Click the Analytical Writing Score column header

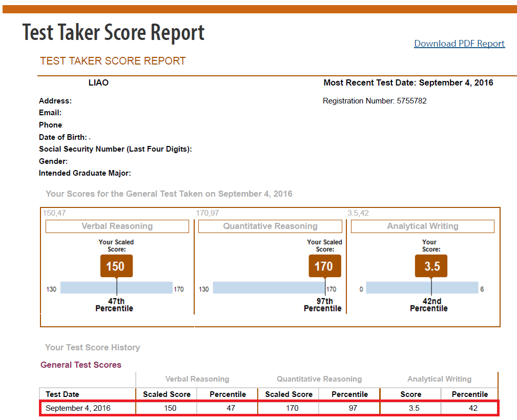(411, 394)
